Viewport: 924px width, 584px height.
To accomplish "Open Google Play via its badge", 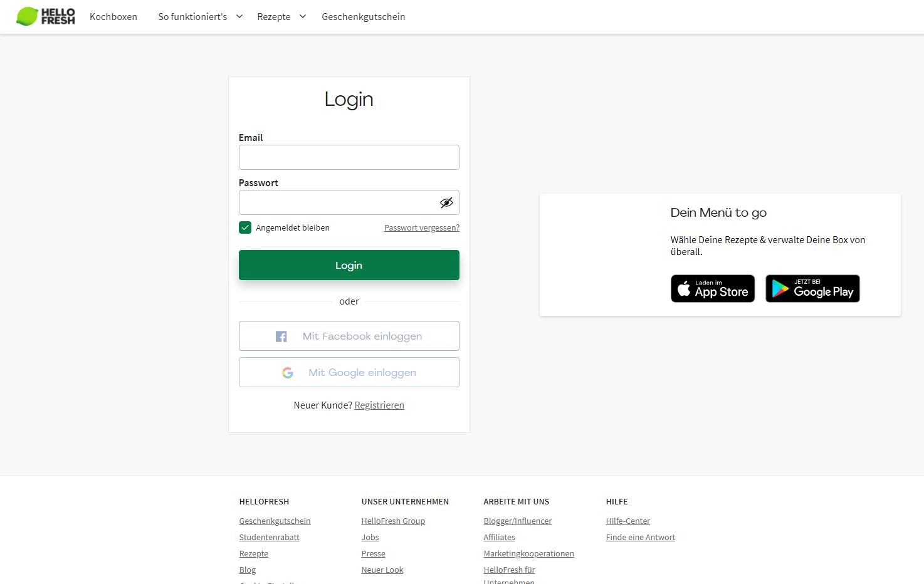I will coord(812,288).
